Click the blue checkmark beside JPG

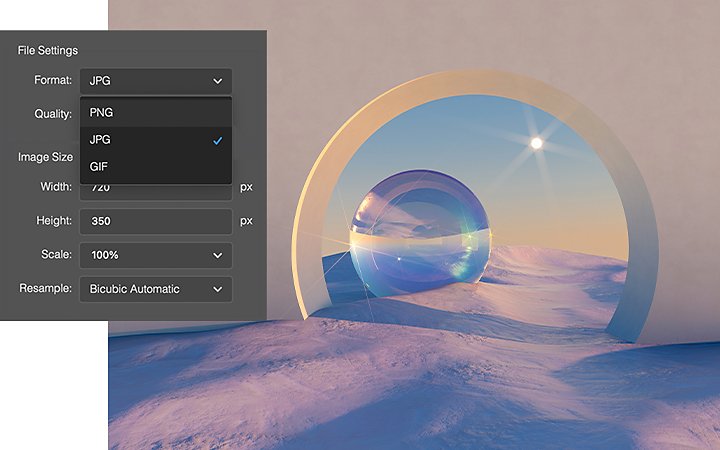[218, 141]
